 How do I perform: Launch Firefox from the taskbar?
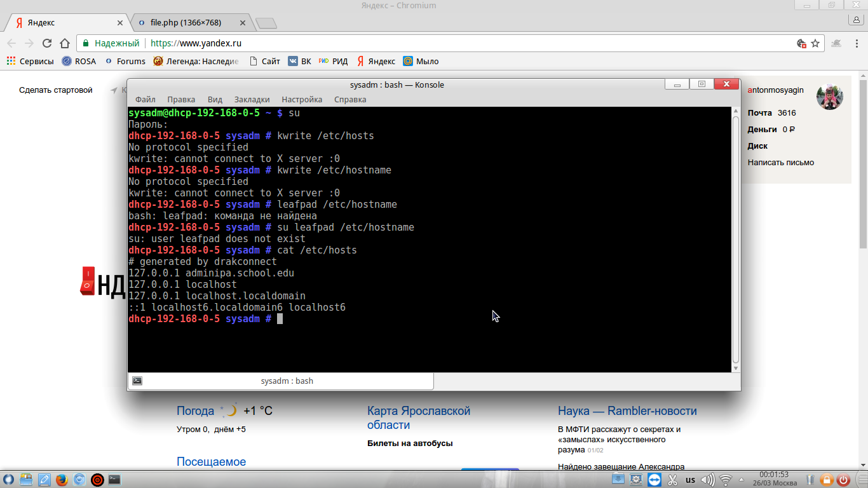click(62, 480)
